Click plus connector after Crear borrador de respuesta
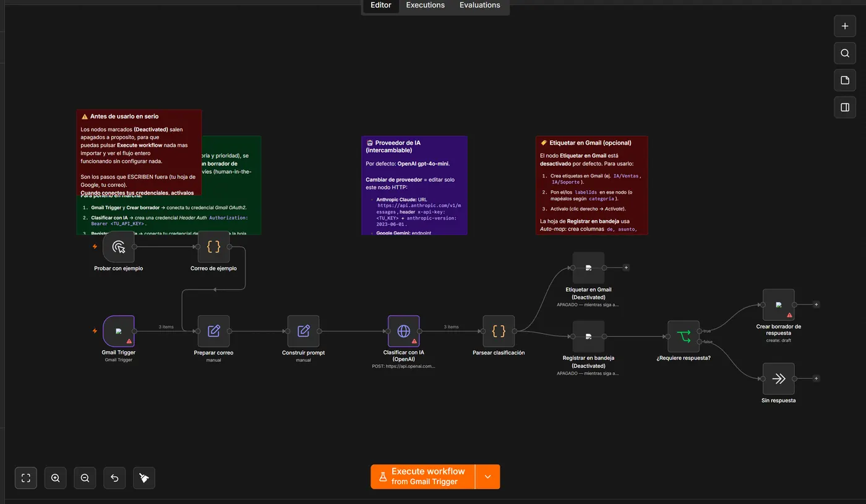 coord(816,304)
